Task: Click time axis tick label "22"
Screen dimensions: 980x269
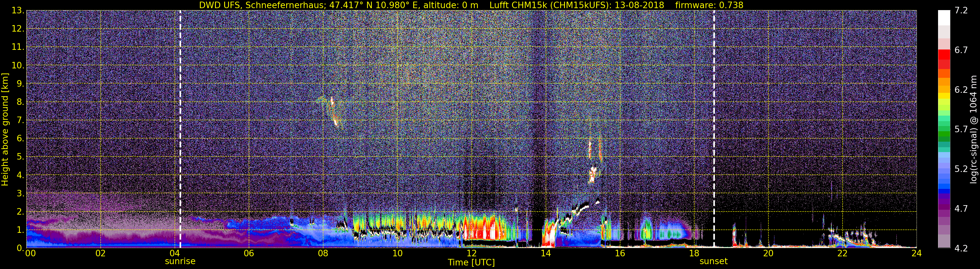Action: coord(842,253)
